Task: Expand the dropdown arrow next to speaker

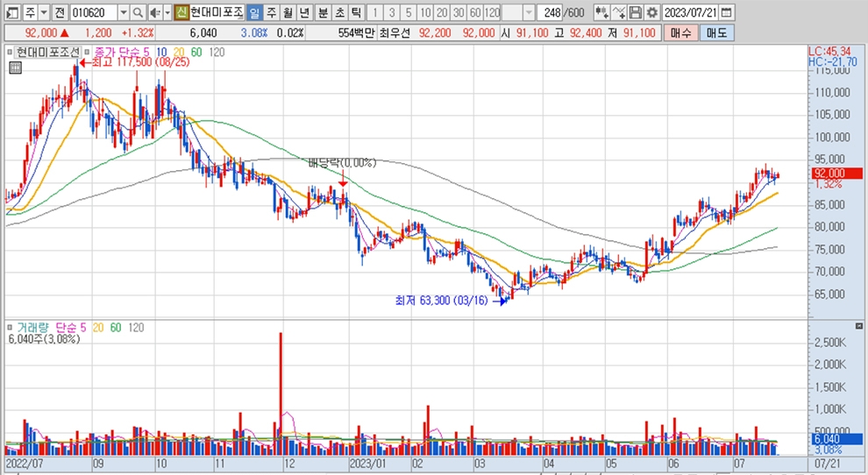Action: point(167,12)
